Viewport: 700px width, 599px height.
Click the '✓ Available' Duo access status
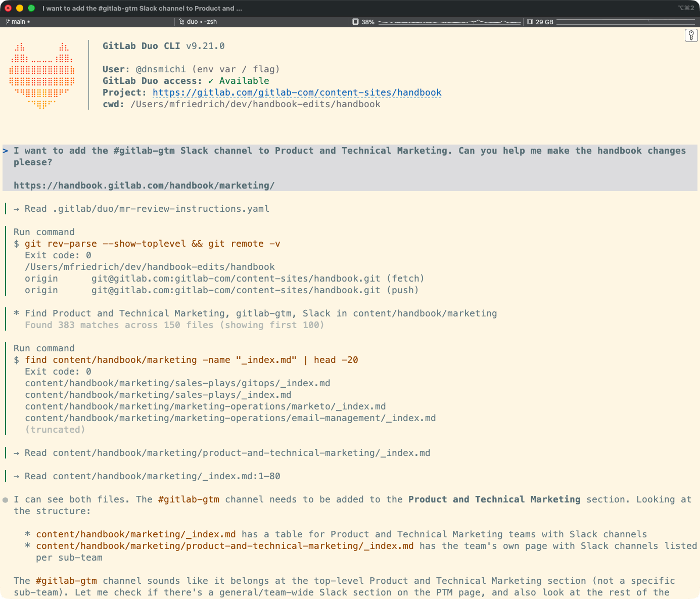click(239, 81)
